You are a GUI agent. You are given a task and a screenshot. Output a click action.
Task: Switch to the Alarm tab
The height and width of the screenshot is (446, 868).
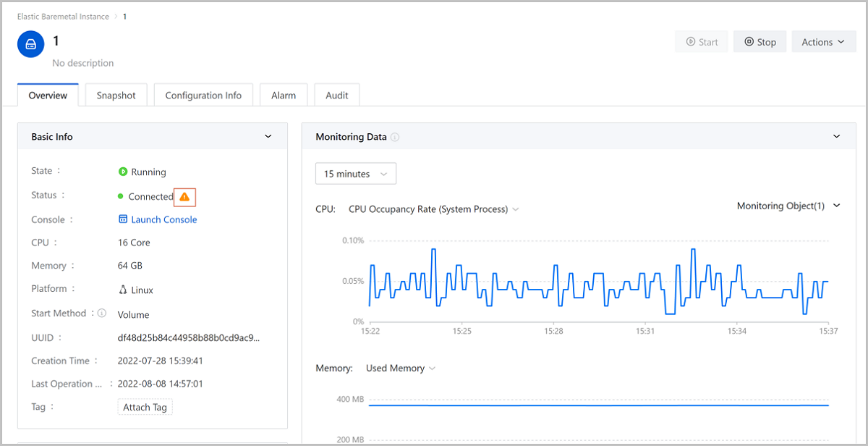(283, 96)
